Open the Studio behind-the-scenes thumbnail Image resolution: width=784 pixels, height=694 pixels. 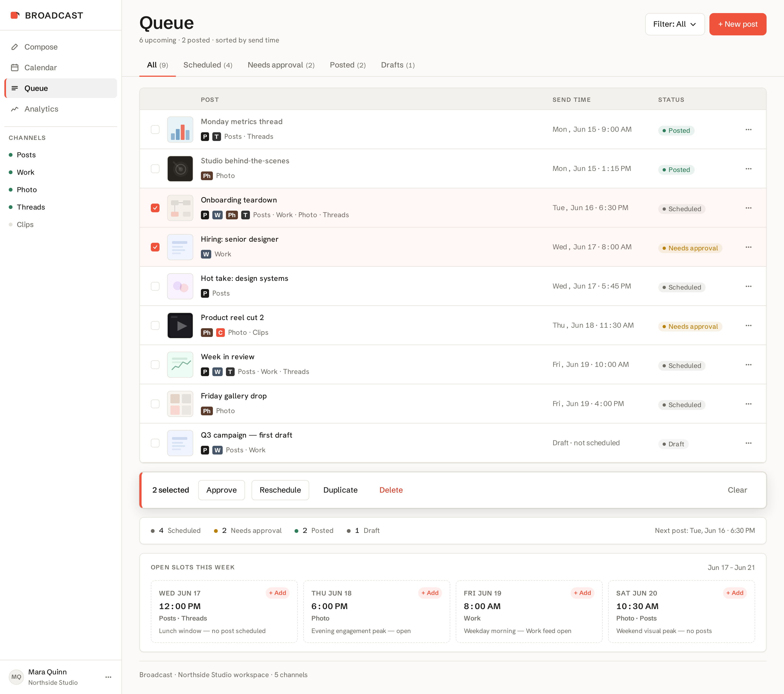tap(180, 169)
